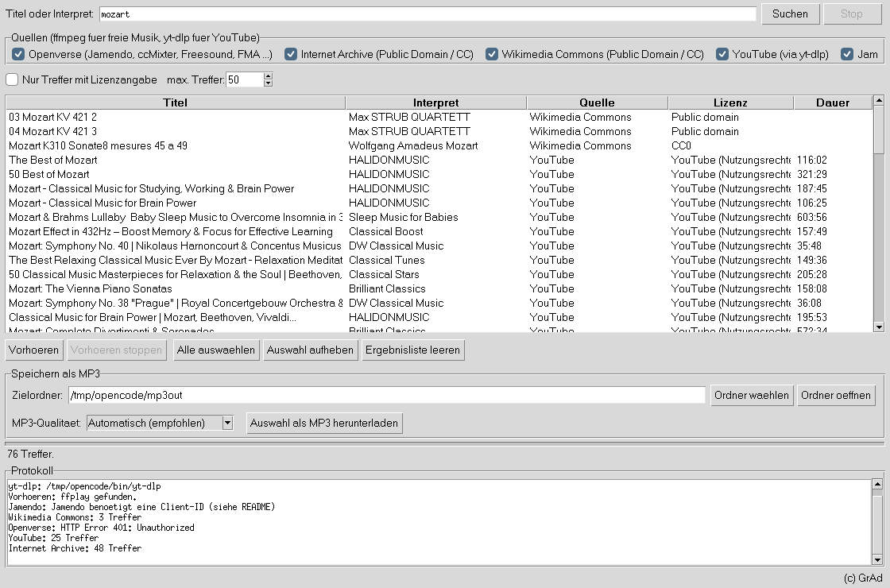Uncheck the Jam source checkbox
This screenshot has width=890, height=588.
(x=847, y=54)
